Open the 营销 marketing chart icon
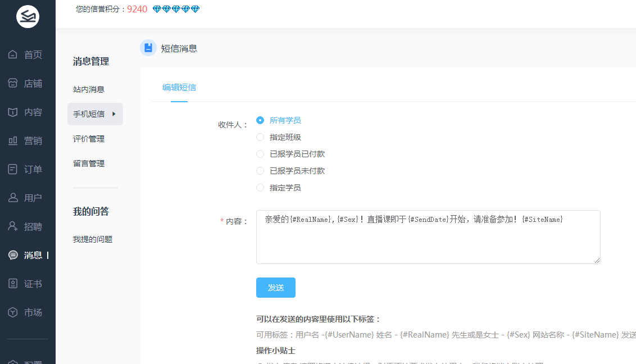 [x=13, y=140]
